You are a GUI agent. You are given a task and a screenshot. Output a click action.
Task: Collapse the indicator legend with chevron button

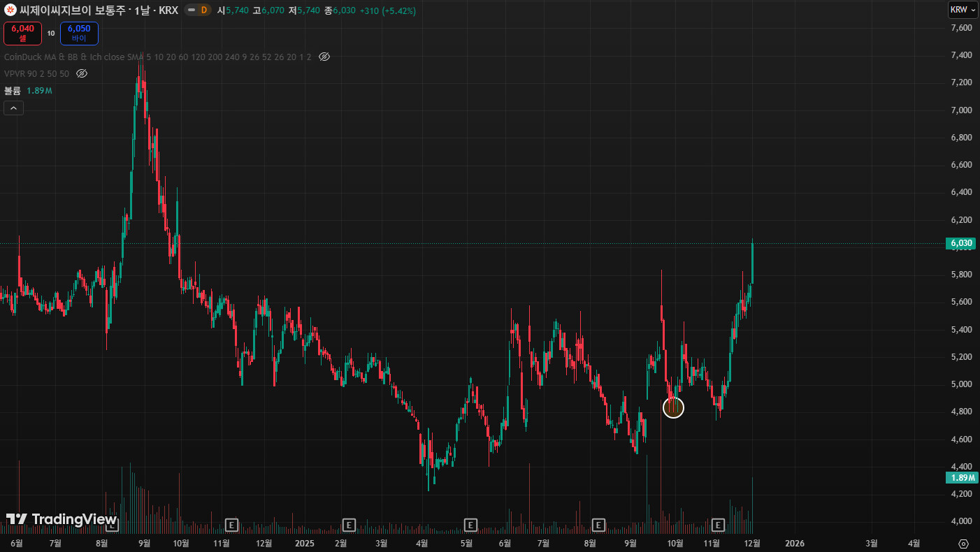(13, 108)
